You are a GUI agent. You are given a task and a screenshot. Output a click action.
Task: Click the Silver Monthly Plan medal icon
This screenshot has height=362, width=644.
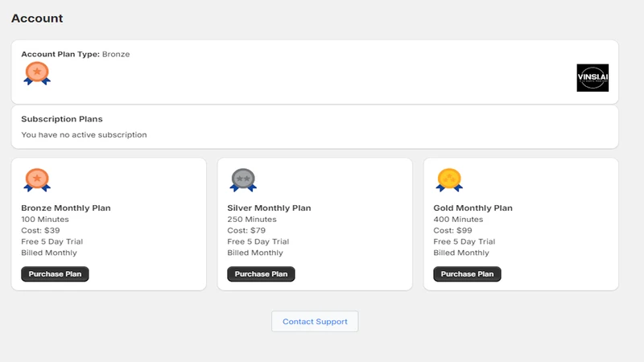pyautogui.click(x=243, y=179)
